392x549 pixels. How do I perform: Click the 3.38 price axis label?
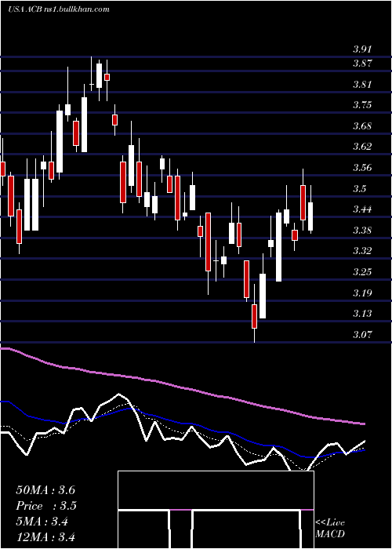(362, 231)
